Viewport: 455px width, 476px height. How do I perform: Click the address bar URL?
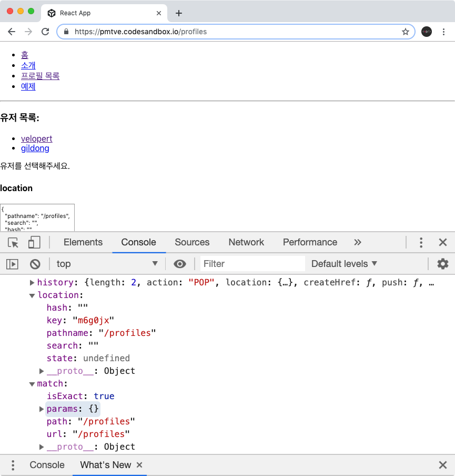[141, 32]
